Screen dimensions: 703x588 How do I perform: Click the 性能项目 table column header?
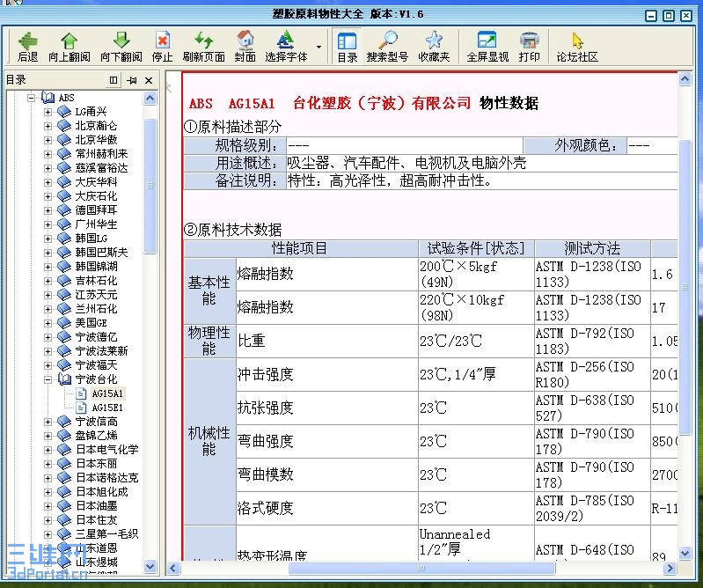(x=300, y=248)
